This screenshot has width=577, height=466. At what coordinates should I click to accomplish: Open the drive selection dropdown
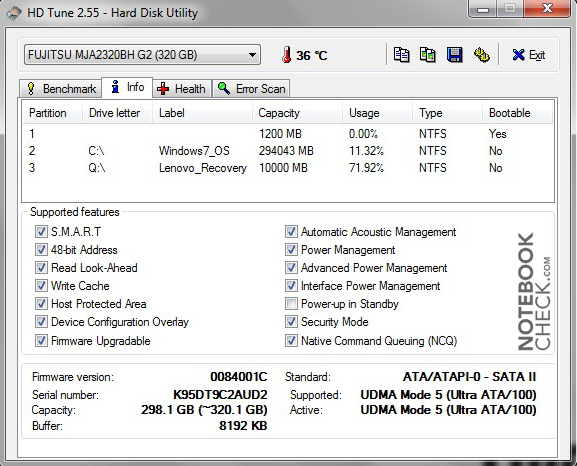(x=142, y=55)
